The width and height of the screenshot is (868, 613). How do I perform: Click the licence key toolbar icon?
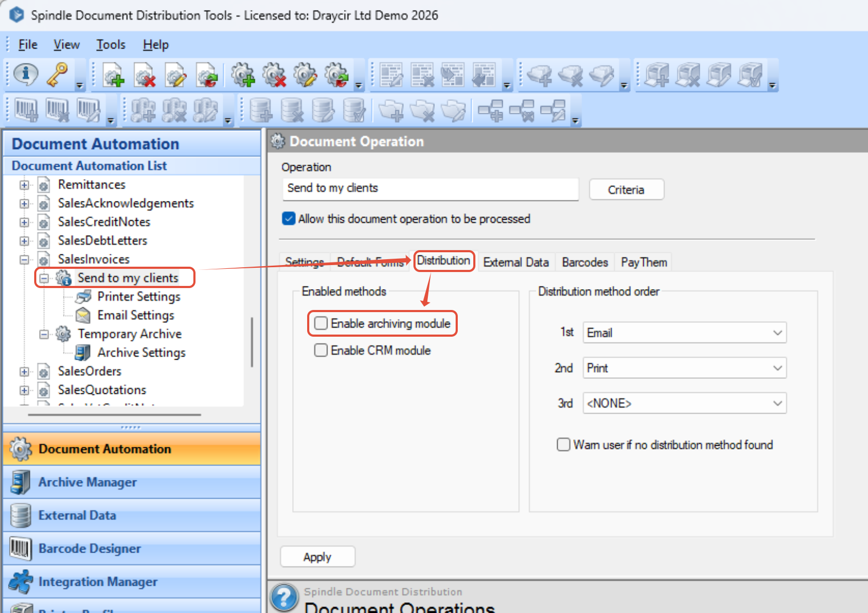pyautogui.click(x=57, y=74)
